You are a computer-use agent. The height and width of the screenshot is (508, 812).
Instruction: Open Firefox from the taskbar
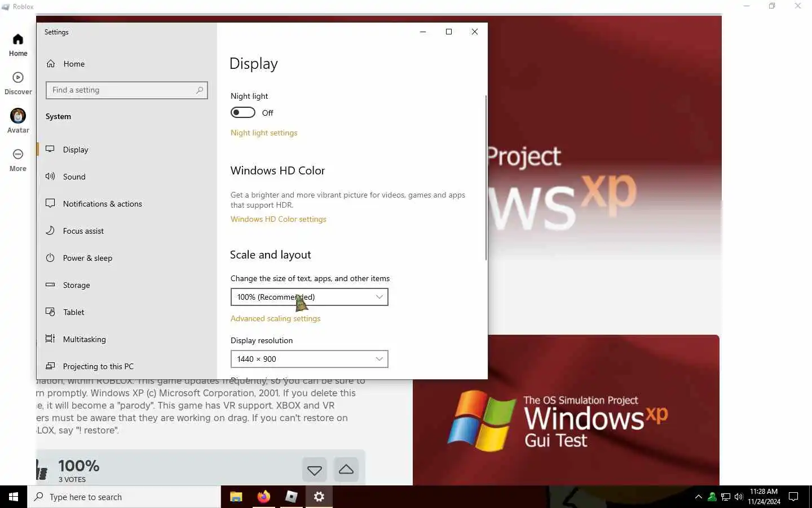[x=263, y=497]
